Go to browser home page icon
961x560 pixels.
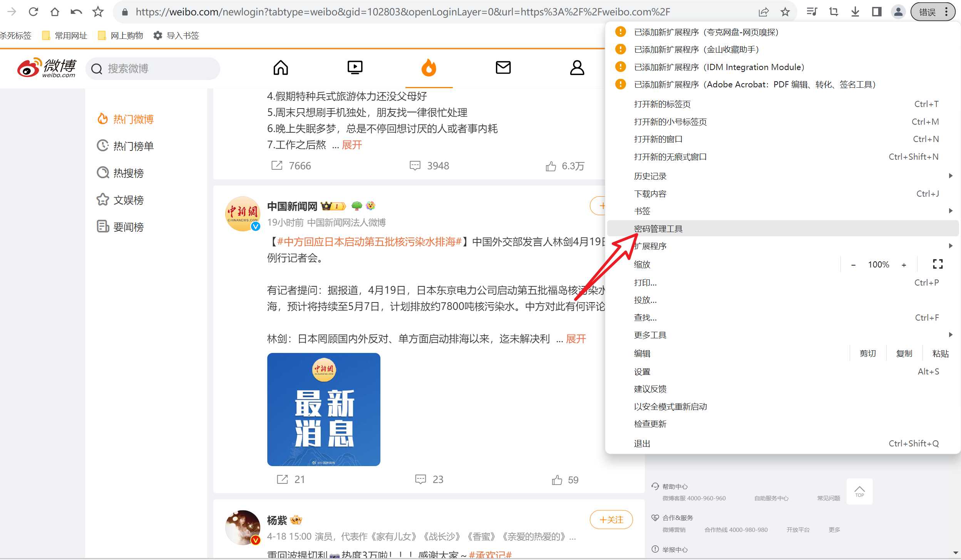pyautogui.click(x=55, y=12)
